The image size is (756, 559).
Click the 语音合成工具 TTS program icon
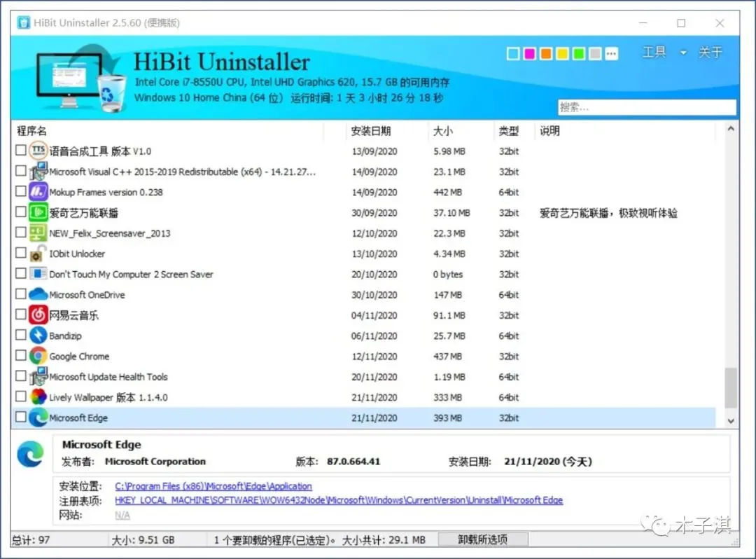[x=38, y=151]
